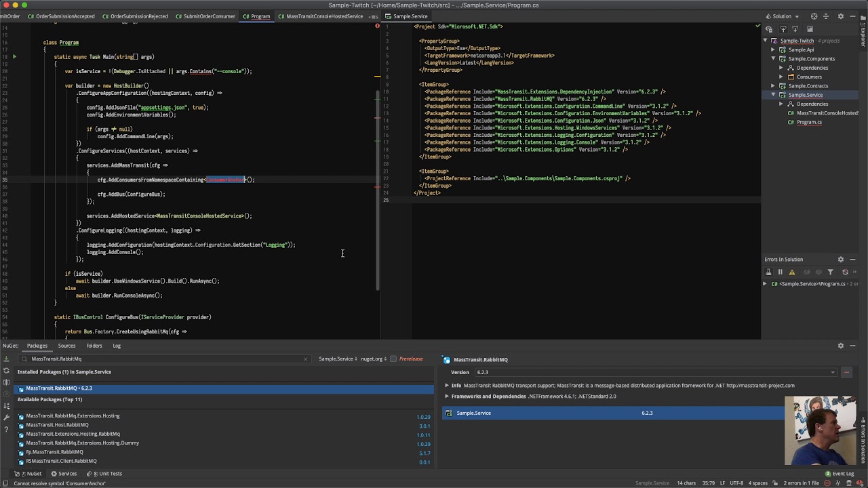Click the 2 errors in 1 file indicator
Image resolution: width=868 pixels, height=488 pixels.
pos(801,483)
